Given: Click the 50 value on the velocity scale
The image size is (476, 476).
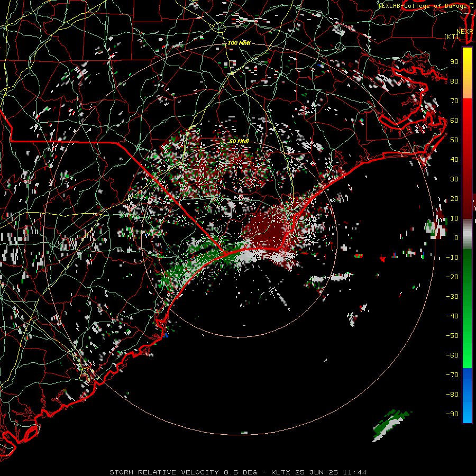Looking at the screenshot, I should click(x=454, y=140).
